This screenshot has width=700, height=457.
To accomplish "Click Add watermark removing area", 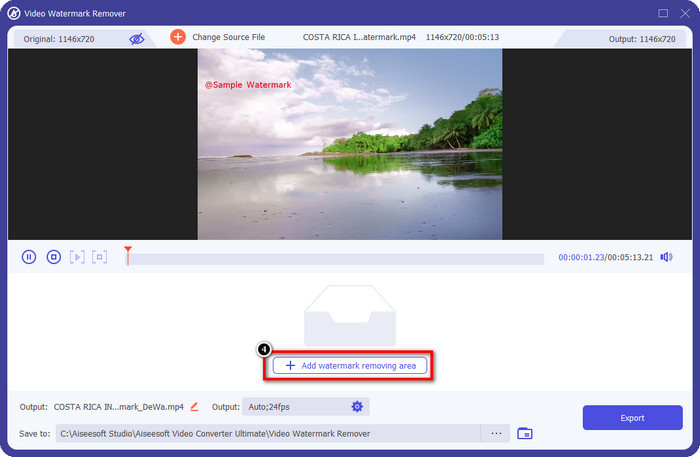I will [x=350, y=366].
